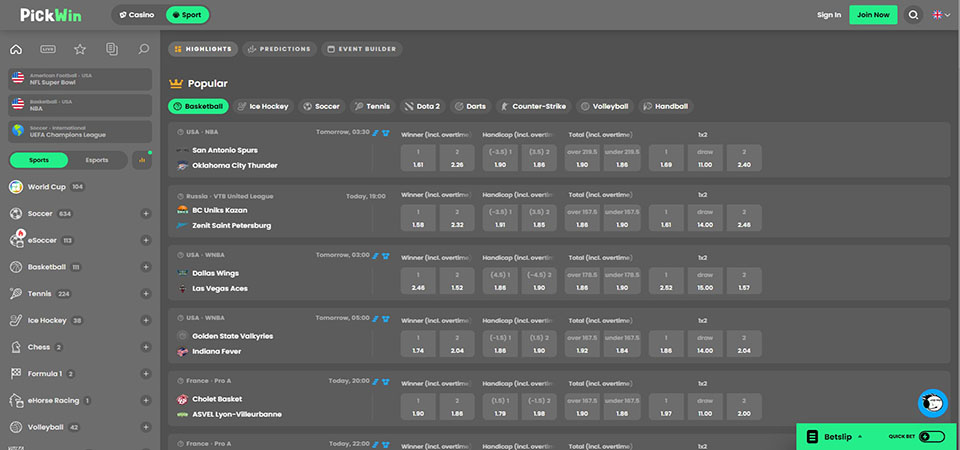Expand Volleyball category plus button
Image resolution: width=960 pixels, height=450 pixels.
point(146,427)
